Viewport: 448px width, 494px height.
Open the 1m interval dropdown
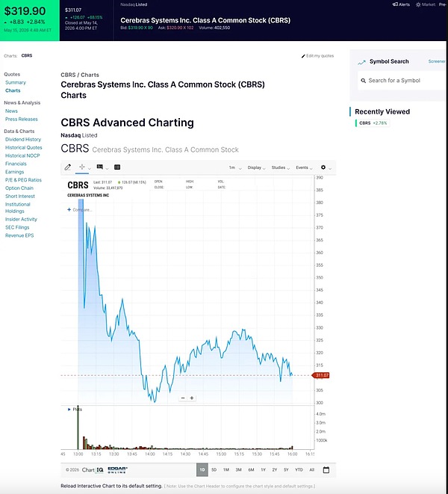click(235, 167)
